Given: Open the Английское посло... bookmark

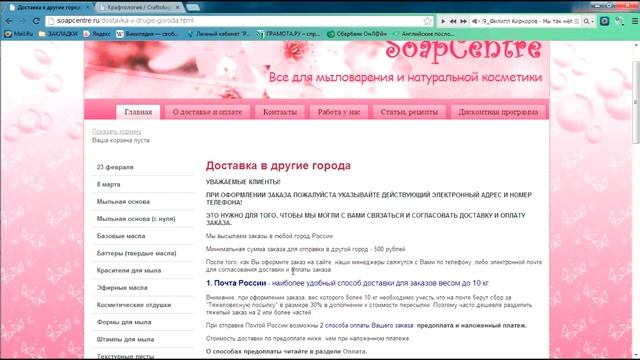Looking at the screenshot, I should tap(424, 34).
